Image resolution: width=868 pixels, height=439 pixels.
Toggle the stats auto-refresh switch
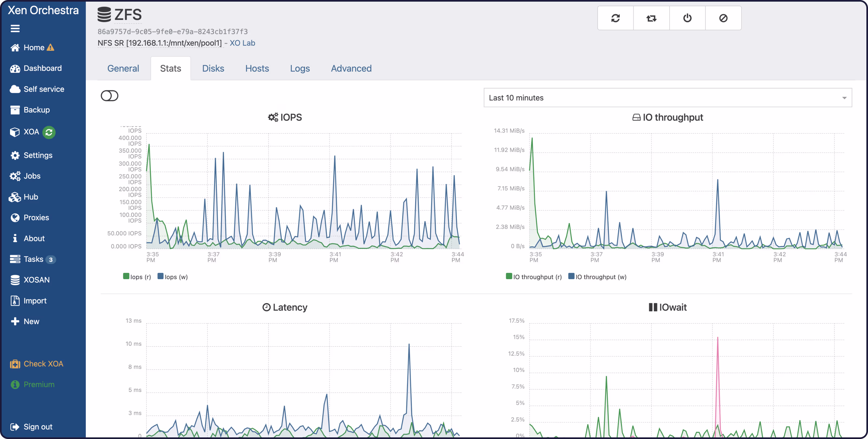click(x=110, y=96)
